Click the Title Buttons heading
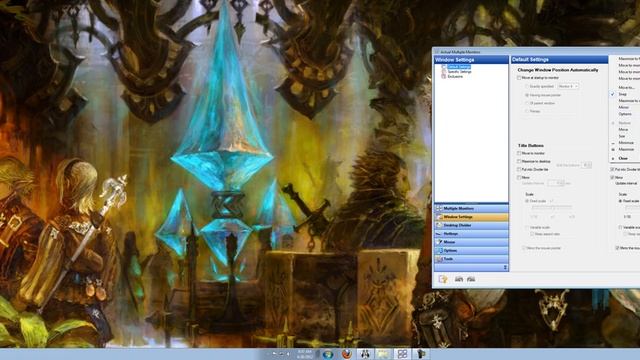 point(531,146)
